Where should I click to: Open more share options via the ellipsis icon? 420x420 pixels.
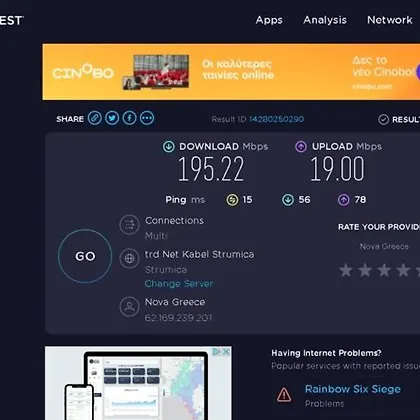147,118
